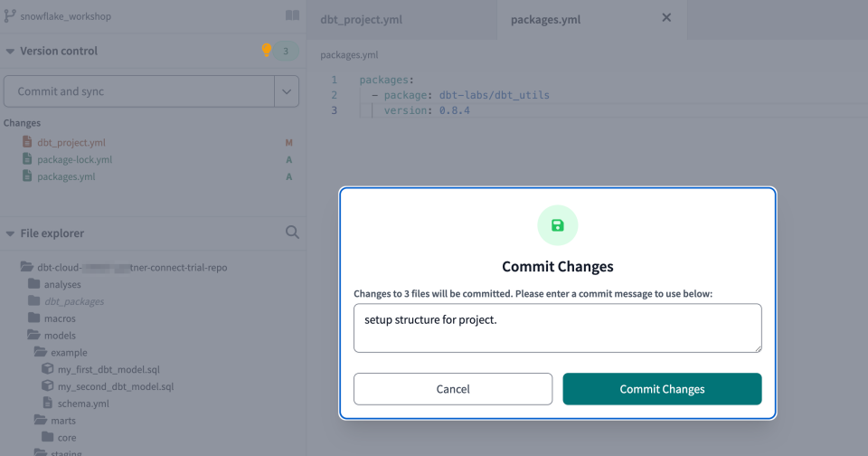Click the changes count badge showing 3

pos(286,51)
